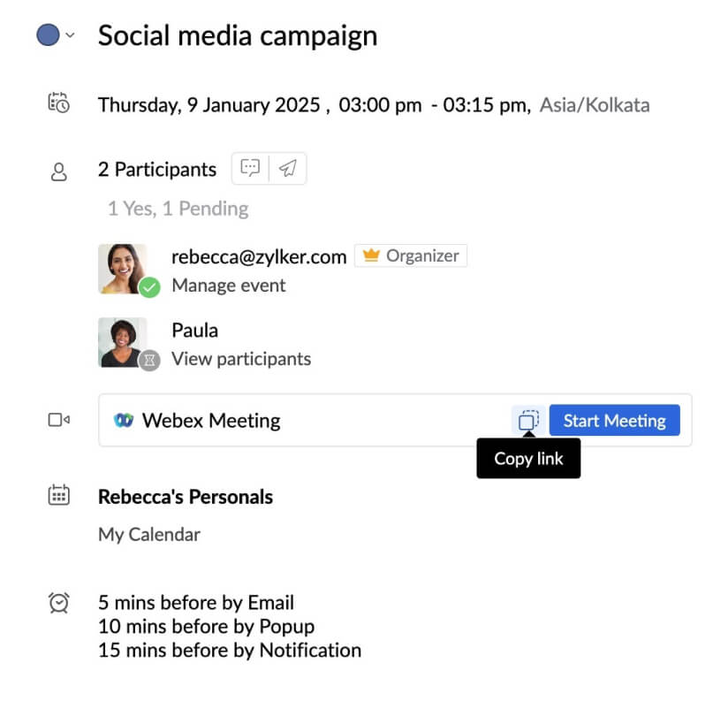The image size is (728, 716).
Task: Click the Social media campaign title
Action: (237, 35)
